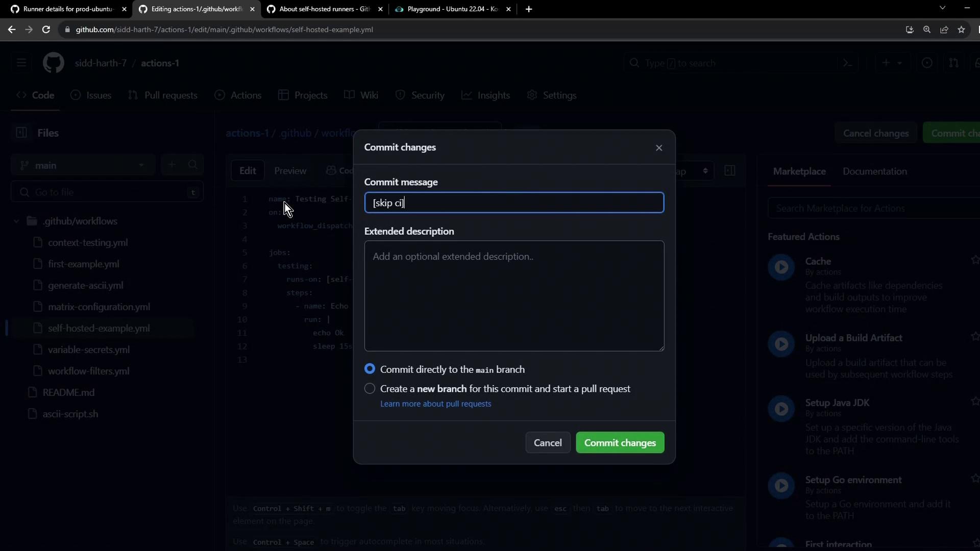
Task: Click the GitHub Octocat logo
Action: click(53, 63)
